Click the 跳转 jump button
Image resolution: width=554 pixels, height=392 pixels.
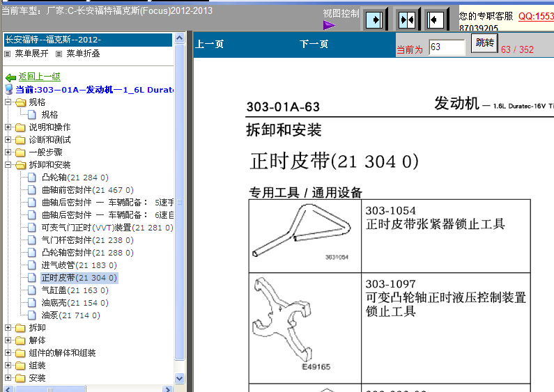pos(484,43)
